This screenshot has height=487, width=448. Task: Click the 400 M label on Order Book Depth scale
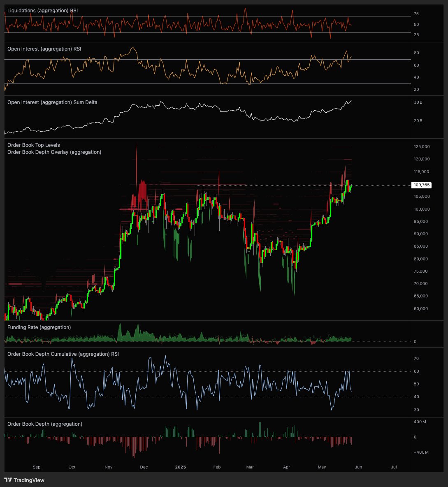point(420,421)
